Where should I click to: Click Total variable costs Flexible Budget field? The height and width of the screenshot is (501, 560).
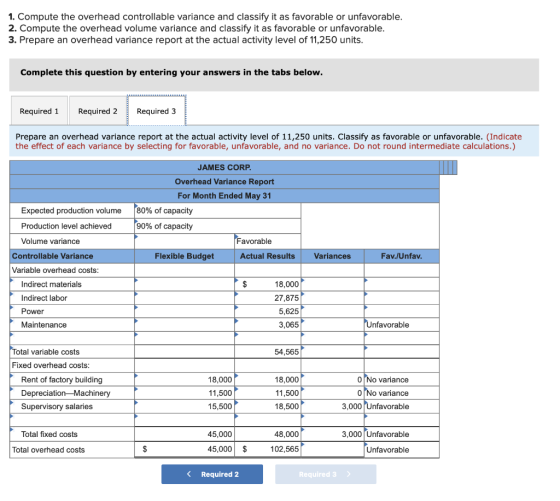184,352
